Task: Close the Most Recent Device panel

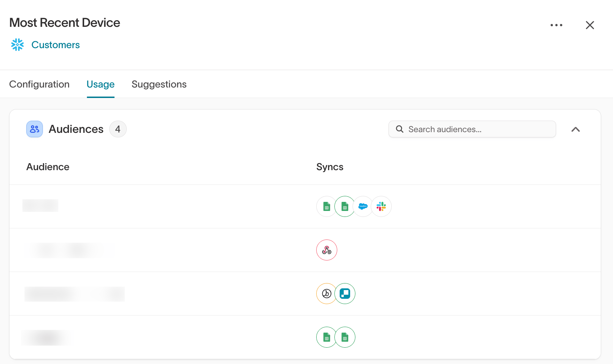Action: (x=590, y=25)
